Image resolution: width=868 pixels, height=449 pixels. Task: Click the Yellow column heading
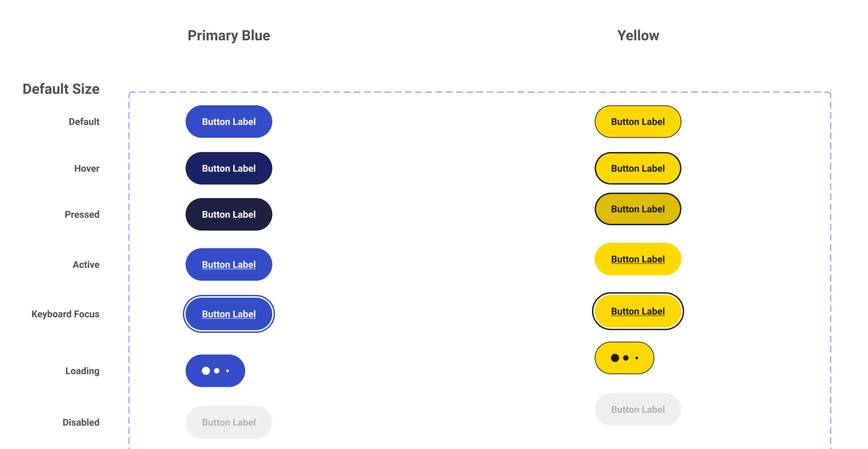tap(637, 36)
